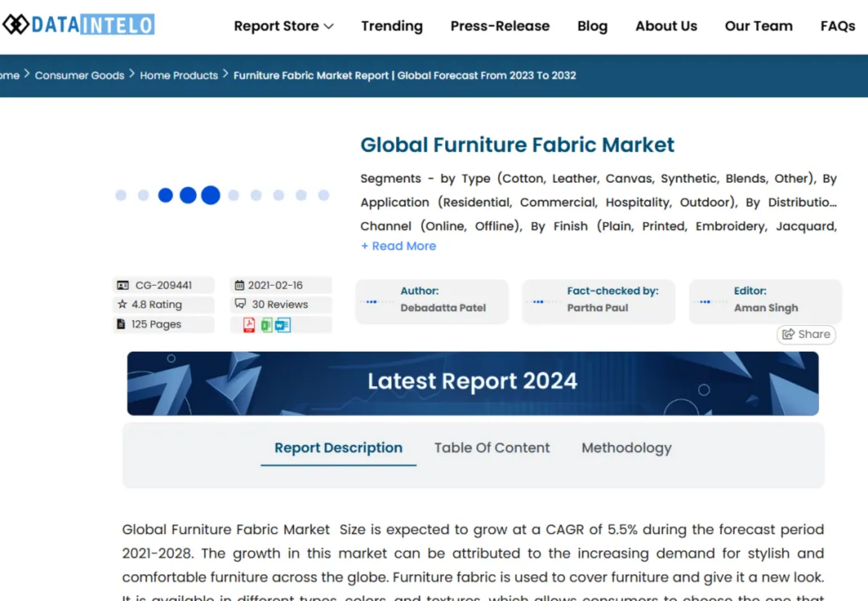This screenshot has width=868, height=601.
Task: Click the document icon beside 125 Pages
Action: pyautogui.click(x=121, y=324)
